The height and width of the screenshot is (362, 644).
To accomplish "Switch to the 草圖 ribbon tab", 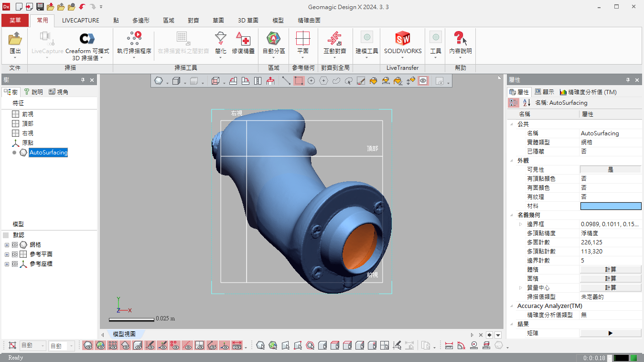I will click(218, 21).
